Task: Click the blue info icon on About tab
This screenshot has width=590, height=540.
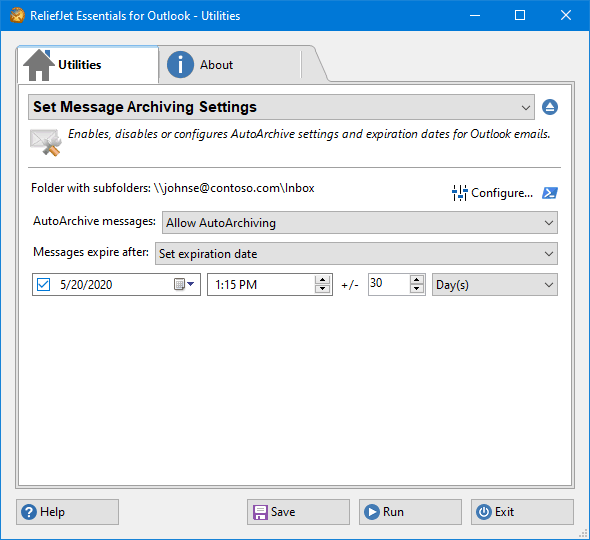Action: (180, 65)
